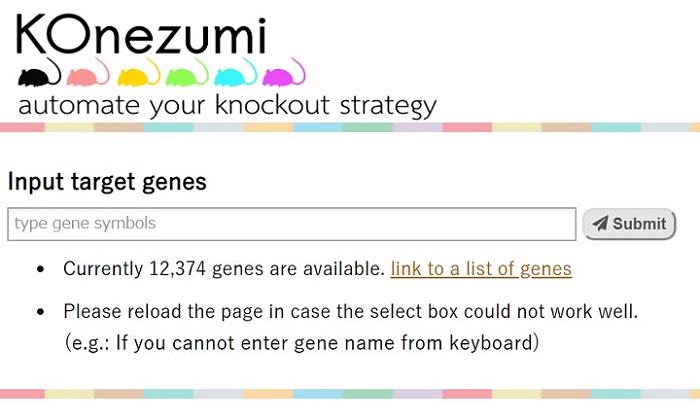This screenshot has height=420, width=700.
Task: Focus the gene symbols input field
Action: click(x=292, y=224)
